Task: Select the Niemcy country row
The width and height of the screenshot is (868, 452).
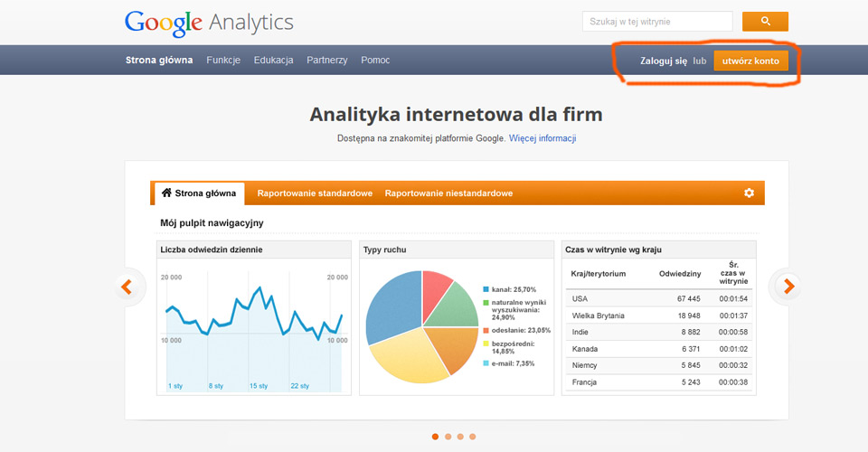Action: click(x=659, y=365)
